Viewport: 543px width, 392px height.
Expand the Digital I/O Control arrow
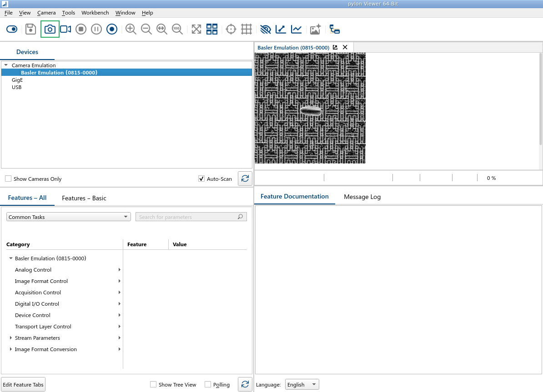coord(119,304)
